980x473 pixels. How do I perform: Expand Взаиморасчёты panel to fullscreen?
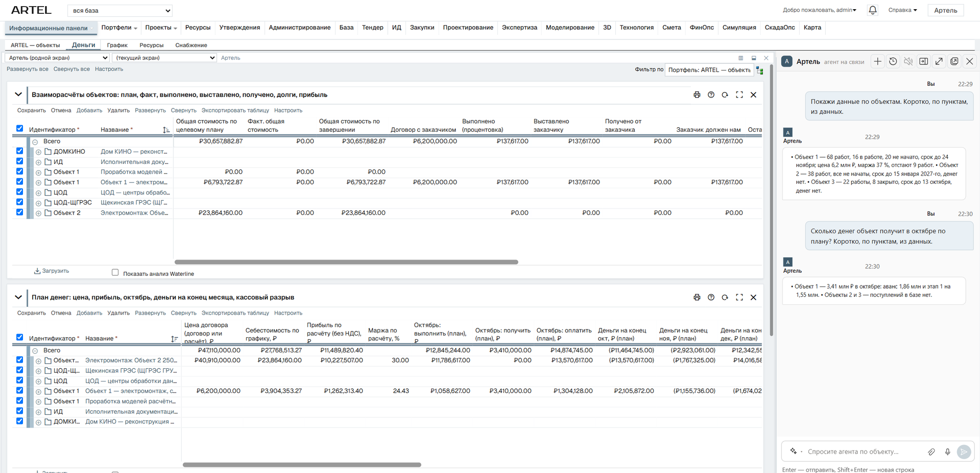pyautogui.click(x=739, y=95)
